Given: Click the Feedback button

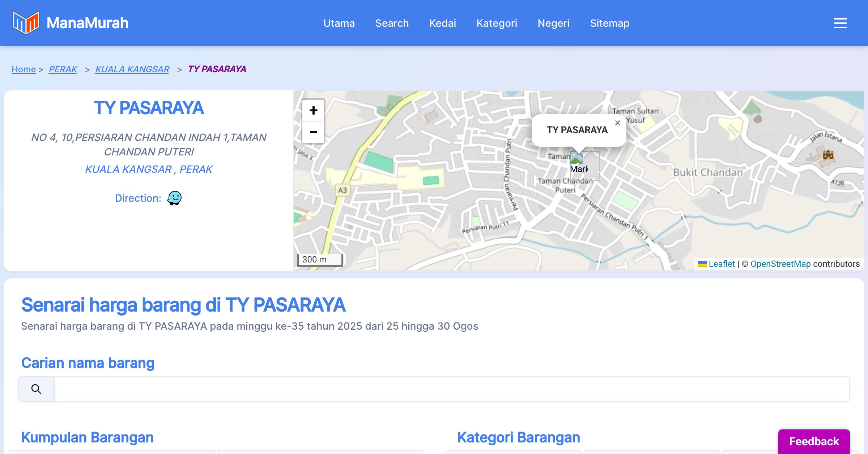Looking at the screenshot, I should (x=814, y=441).
